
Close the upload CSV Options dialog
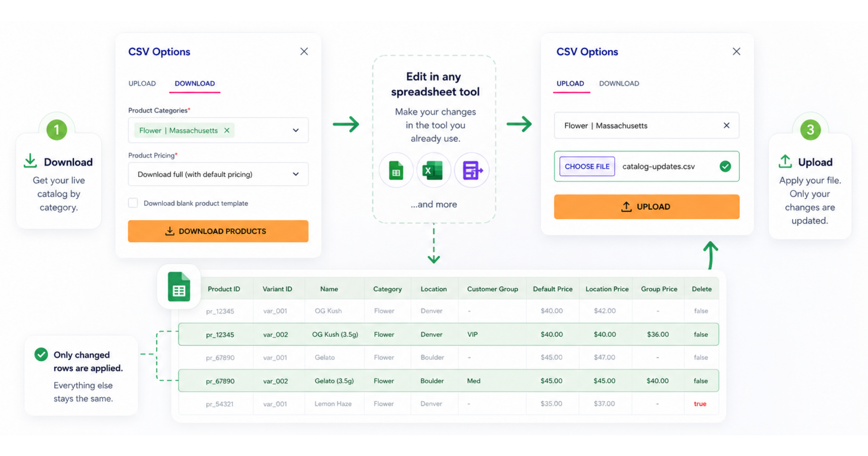tap(736, 51)
